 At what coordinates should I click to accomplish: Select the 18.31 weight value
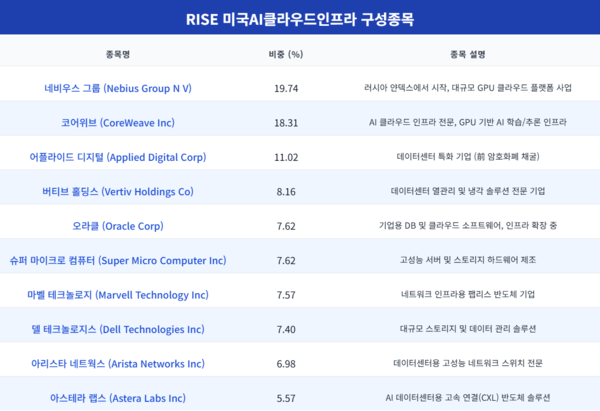pyautogui.click(x=286, y=122)
